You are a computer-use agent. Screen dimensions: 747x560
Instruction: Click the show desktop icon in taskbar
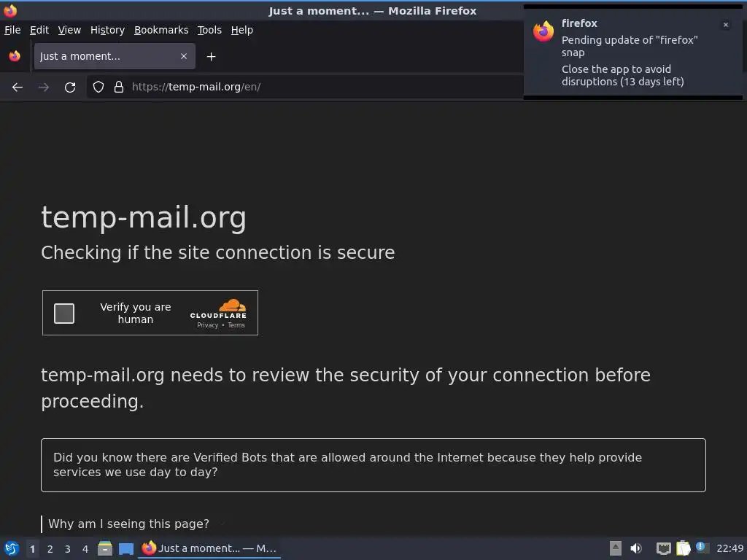point(126,548)
